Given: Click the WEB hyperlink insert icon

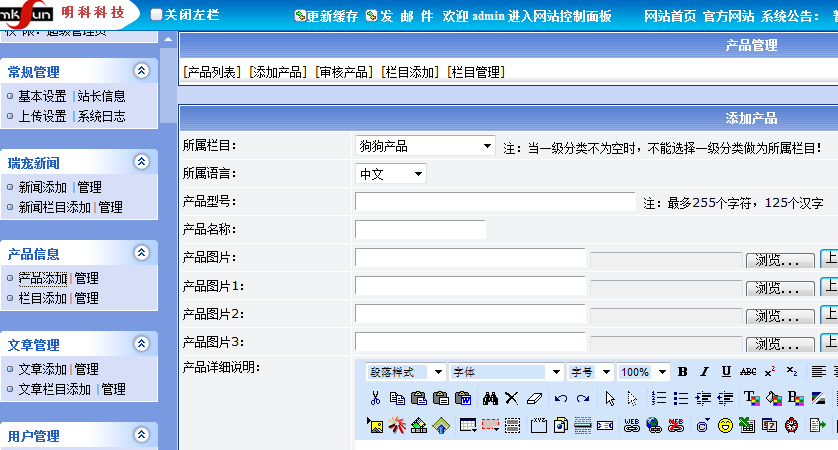Looking at the screenshot, I should [632, 425].
